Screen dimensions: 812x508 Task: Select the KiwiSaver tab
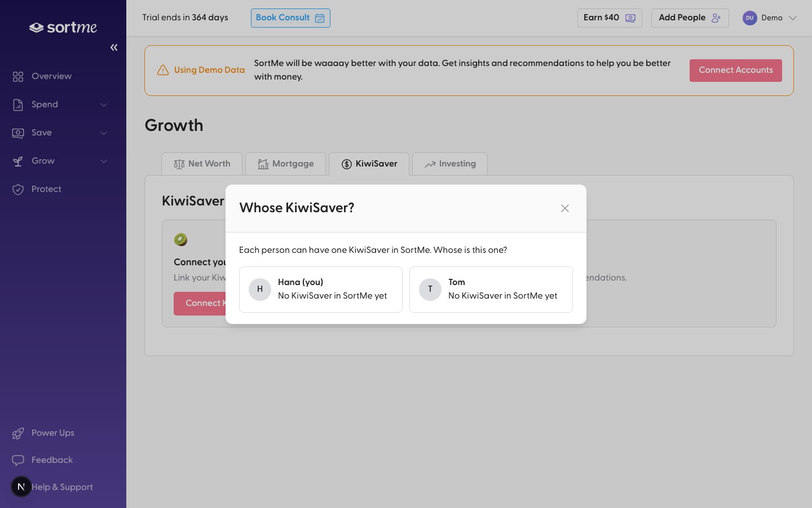click(369, 164)
